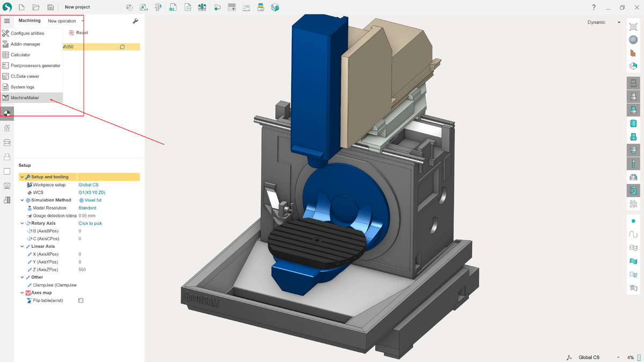Open CLData viewer menu entry
The height and width of the screenshot is (362, 644).
click(32, 76)
